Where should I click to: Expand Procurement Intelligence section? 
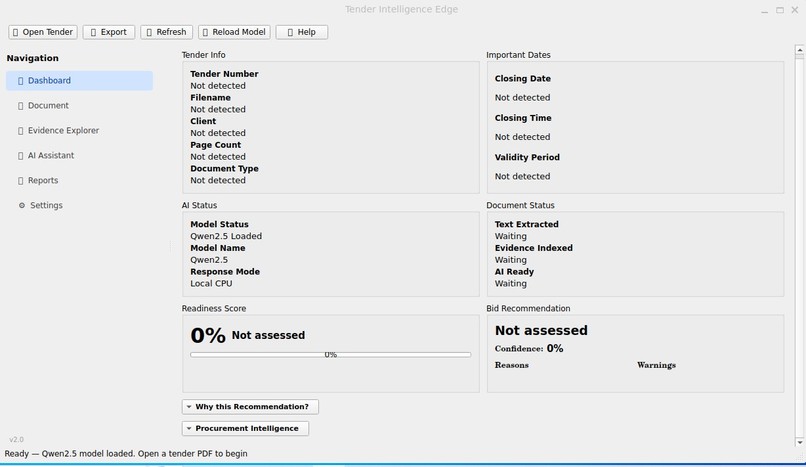pyautogui.click(x=245, y=428)
